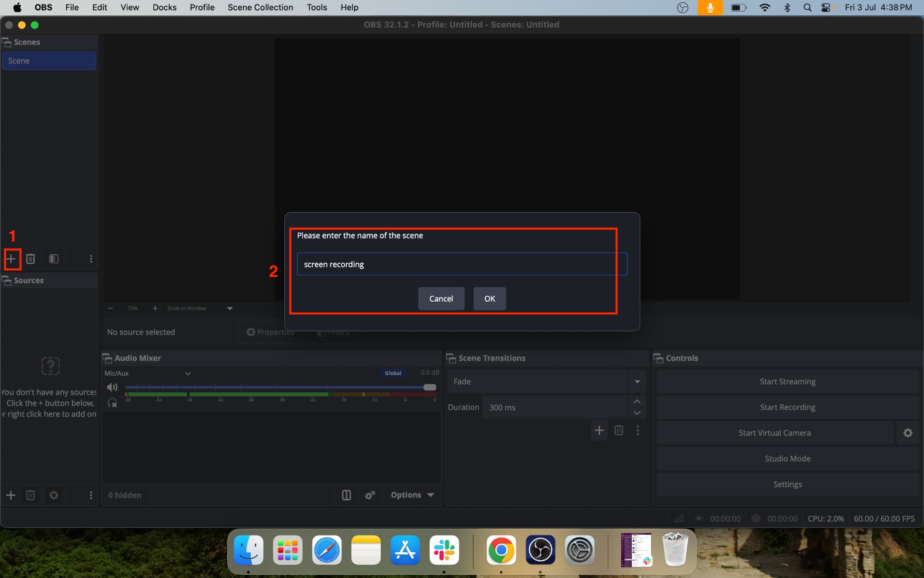Open Fade transition dropdown
Screen dimensions: 924x578
546,382
